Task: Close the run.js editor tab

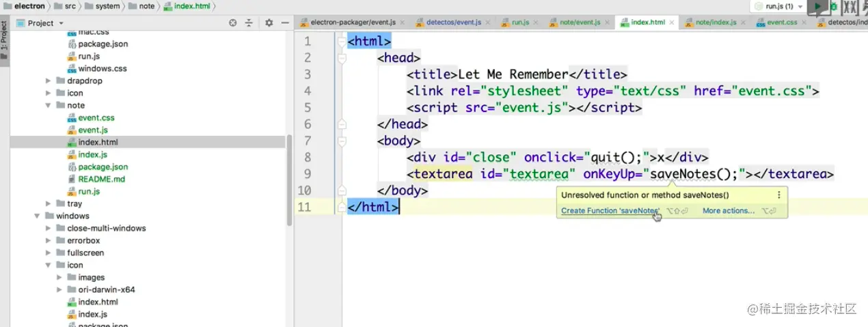Action: coord(537,23)
